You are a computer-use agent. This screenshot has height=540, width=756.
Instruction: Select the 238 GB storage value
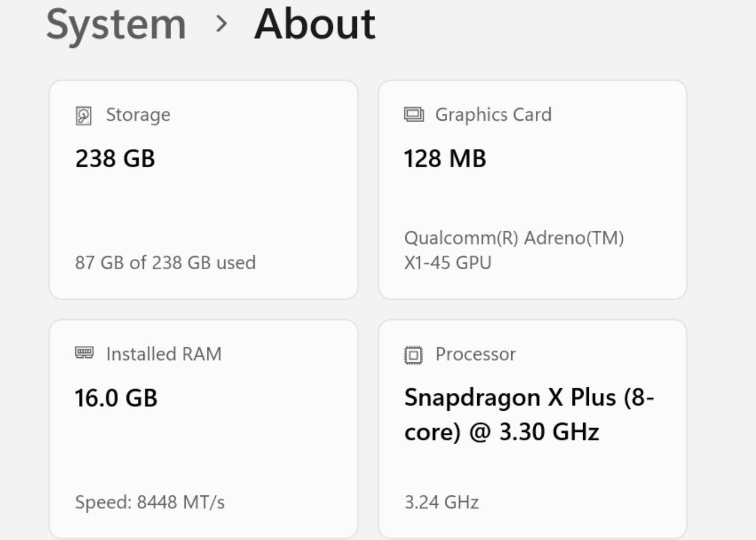pos(115,158)
